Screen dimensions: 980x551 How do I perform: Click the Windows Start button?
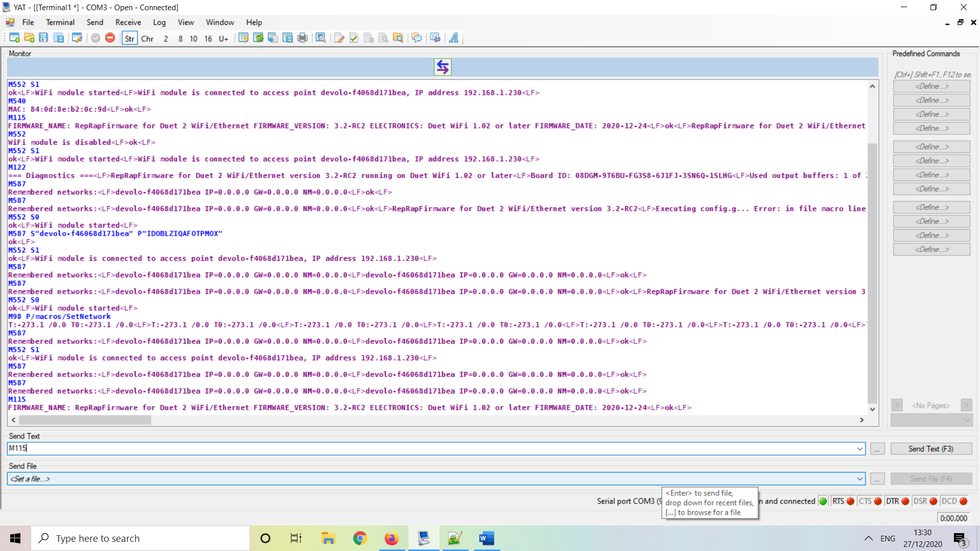15,538
